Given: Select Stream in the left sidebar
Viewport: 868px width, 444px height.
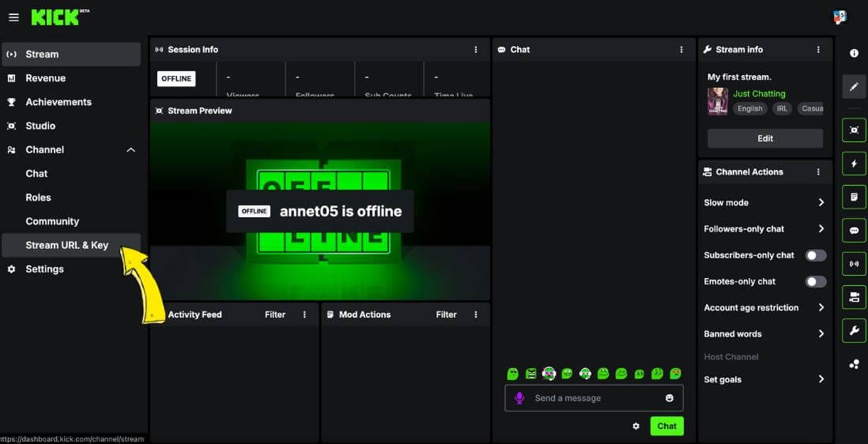Looking at the screenshot, I should [71, 55].
